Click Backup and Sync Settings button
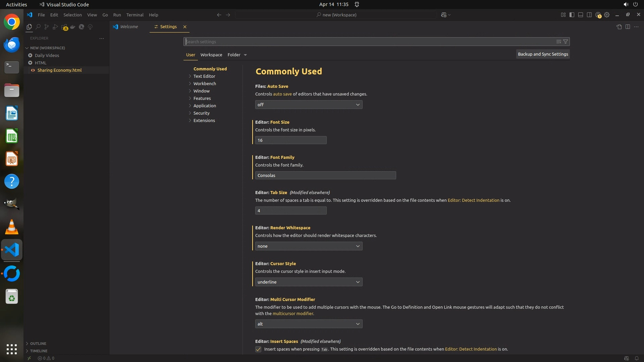Screen dimensions: 644x362 coord(543,54)
